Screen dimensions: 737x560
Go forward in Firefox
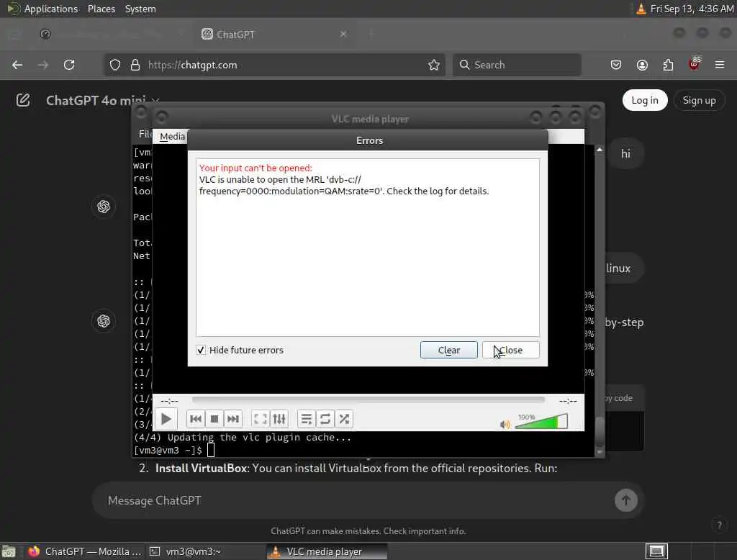pyautogui.click(x=43, y=65)
